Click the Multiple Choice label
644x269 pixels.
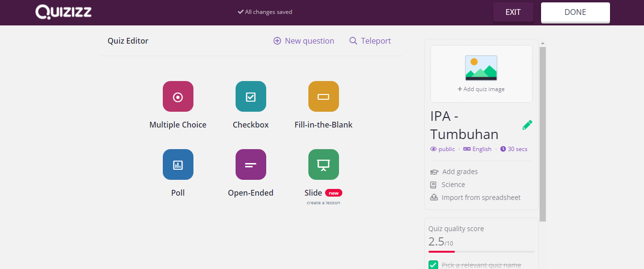[178, 125]
